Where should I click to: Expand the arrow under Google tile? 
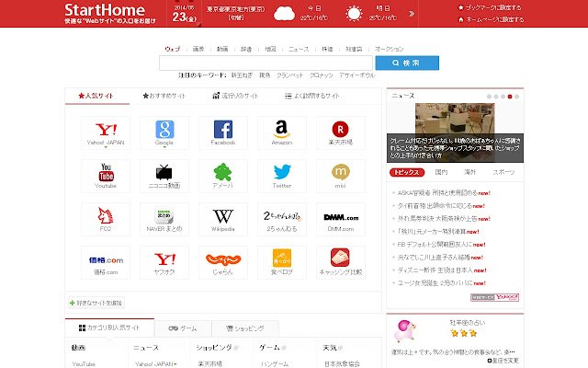(164, 147)
